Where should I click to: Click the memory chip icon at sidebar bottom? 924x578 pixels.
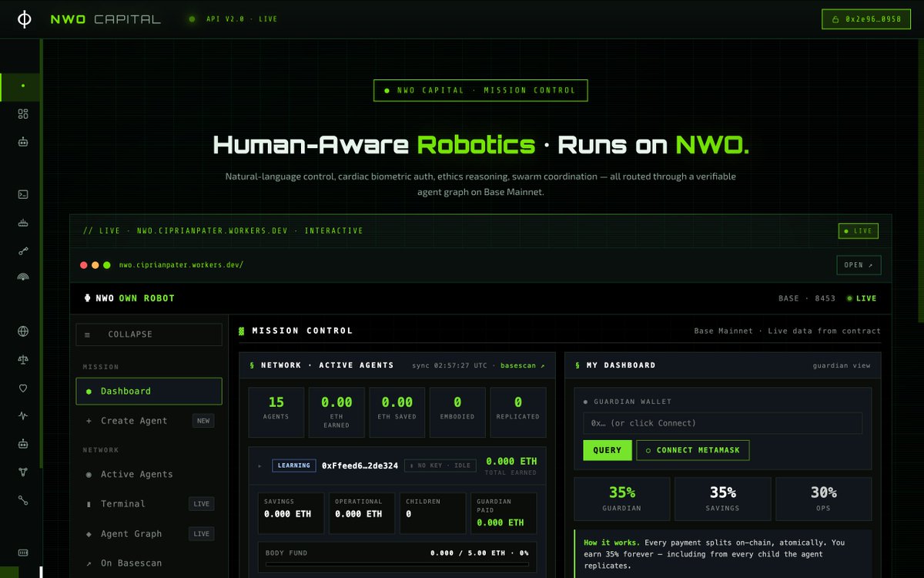(x=23, y=553)
